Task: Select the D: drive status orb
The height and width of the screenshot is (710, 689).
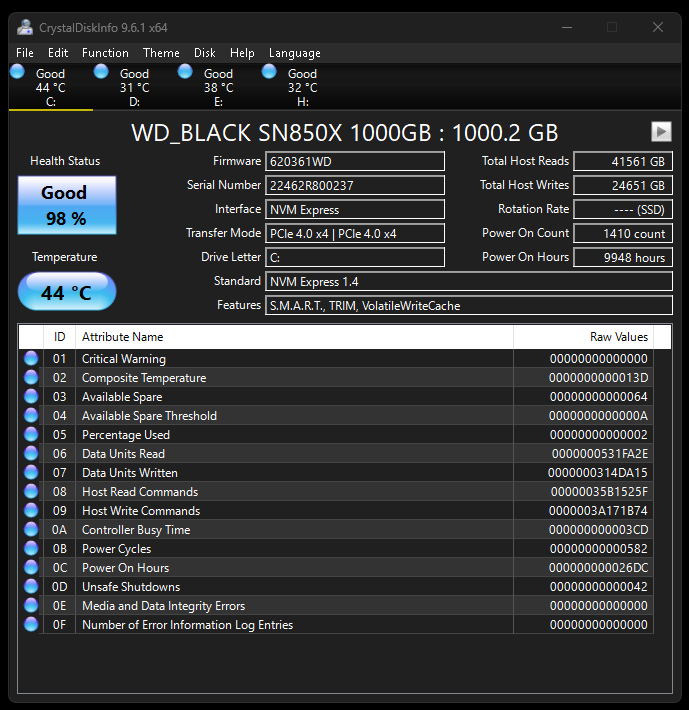Action: coord(101,72)
